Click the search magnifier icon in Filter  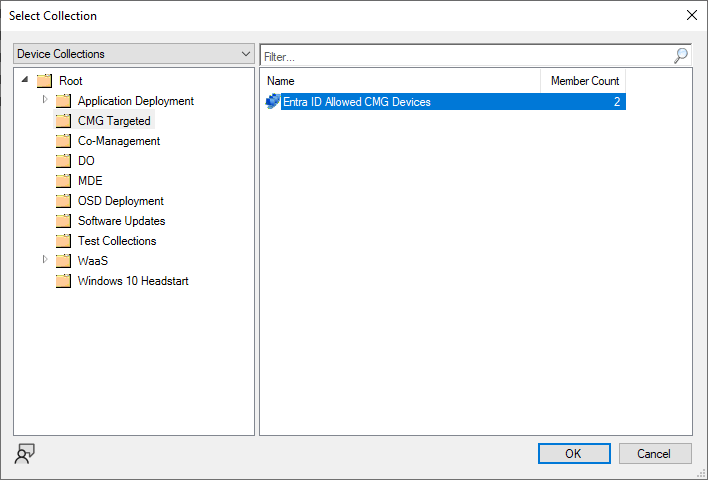pyautogui.click(x=681, y=56)
